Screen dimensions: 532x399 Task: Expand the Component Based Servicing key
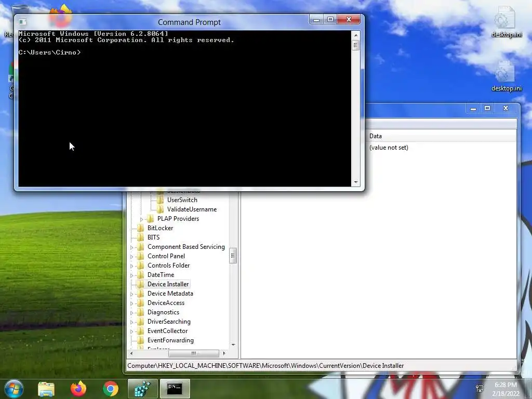click(131, 247)
